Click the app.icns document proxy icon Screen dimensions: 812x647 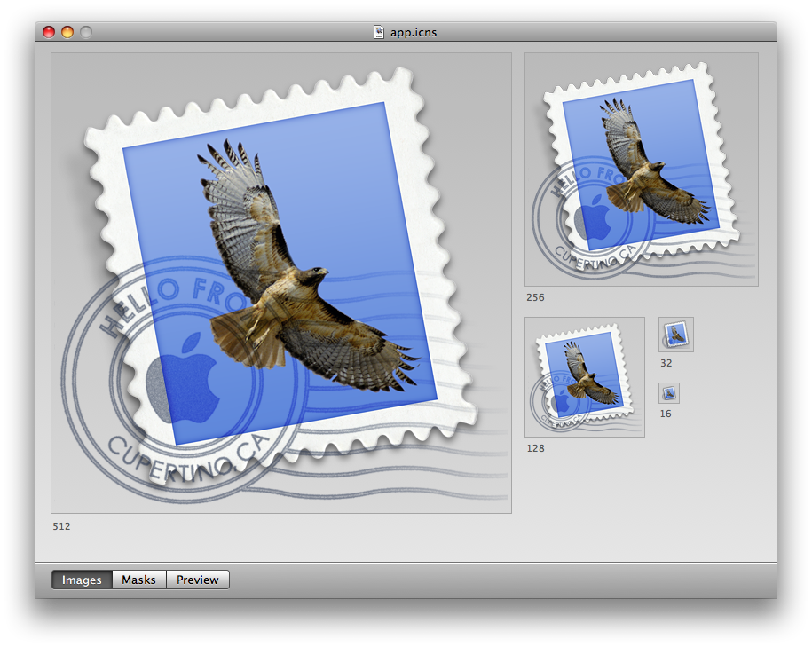pyautogui.click(x=379, y=32)
